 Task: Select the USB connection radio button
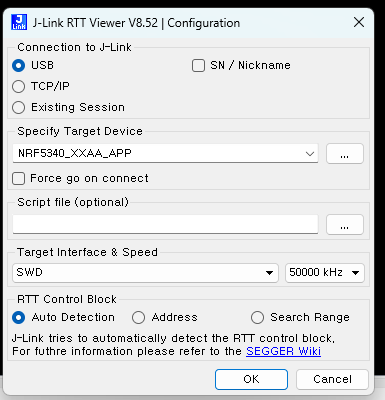(18, 65)
